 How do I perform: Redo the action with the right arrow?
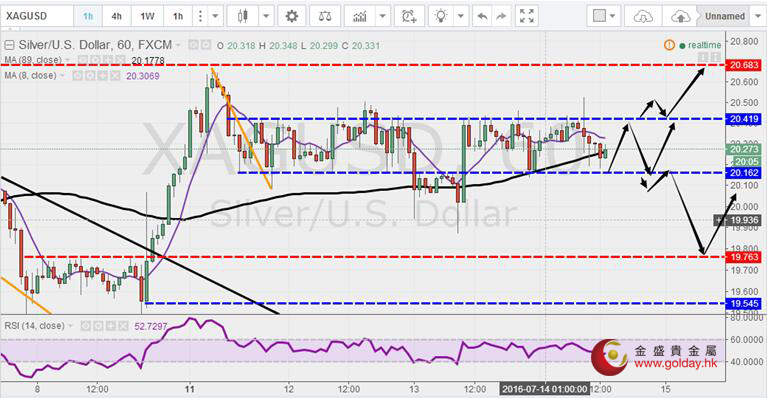coord(501,17)
